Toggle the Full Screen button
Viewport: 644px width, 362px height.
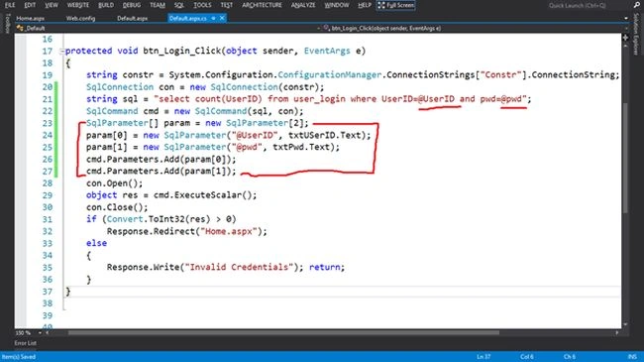(396, 5)
